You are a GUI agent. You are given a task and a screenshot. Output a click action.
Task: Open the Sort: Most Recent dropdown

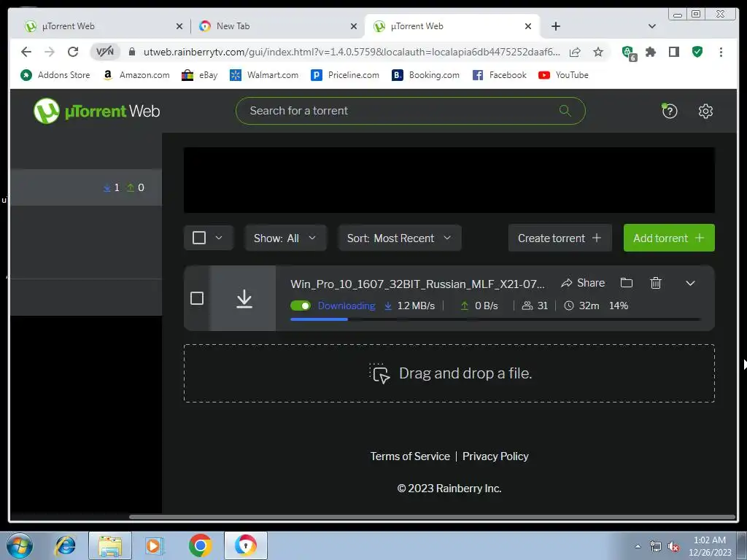pyautogui.click(x=400, y=238)
